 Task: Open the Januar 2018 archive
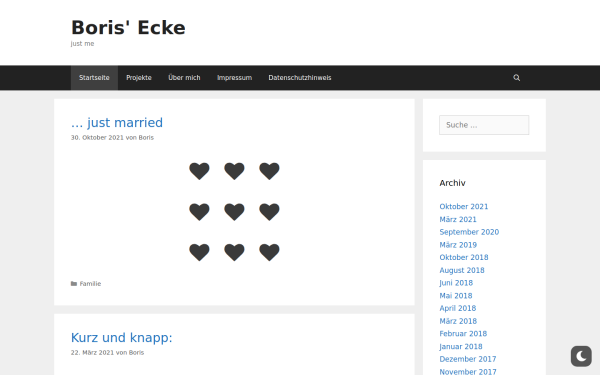point(461,346)
